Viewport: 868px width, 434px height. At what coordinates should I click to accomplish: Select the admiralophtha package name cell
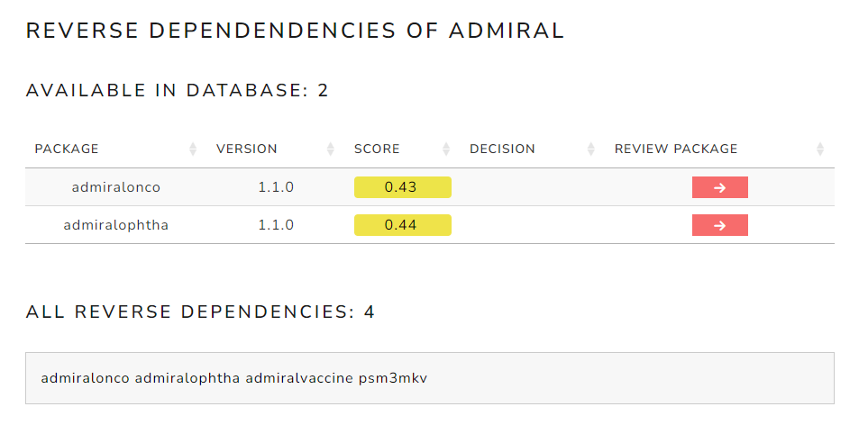coord(116,225)
